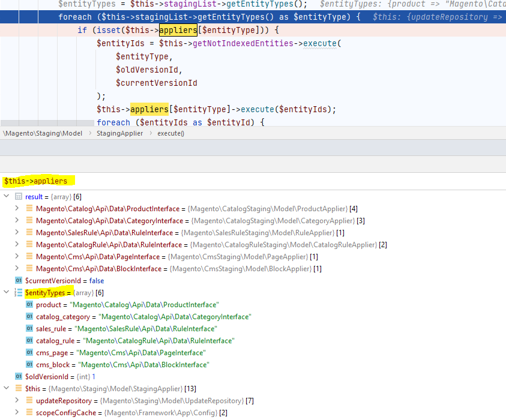The height and width of the screenshot is (420, 506).
Task: Select the execute() breadcrumb
Action: [170, 133]
